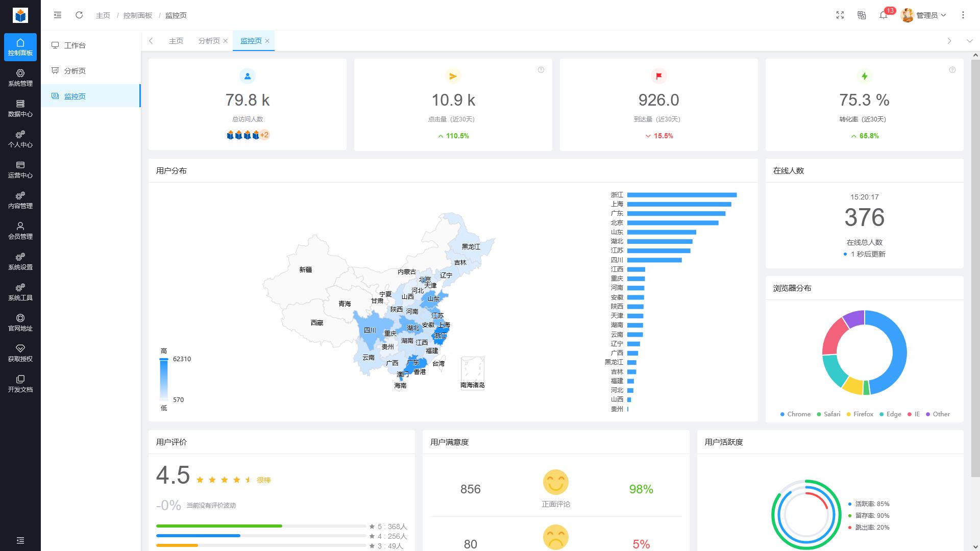The height and width of the screenshot is (551, 980).
Task: Toggle Safari in the 浏览器分布 legend
Action: (828, 414)
